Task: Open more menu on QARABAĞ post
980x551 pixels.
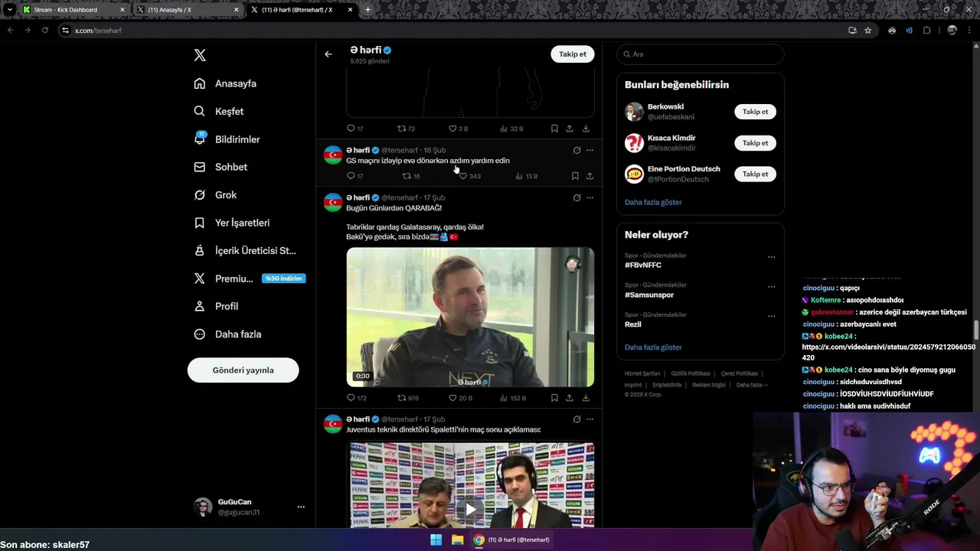Action: point(590,197)
